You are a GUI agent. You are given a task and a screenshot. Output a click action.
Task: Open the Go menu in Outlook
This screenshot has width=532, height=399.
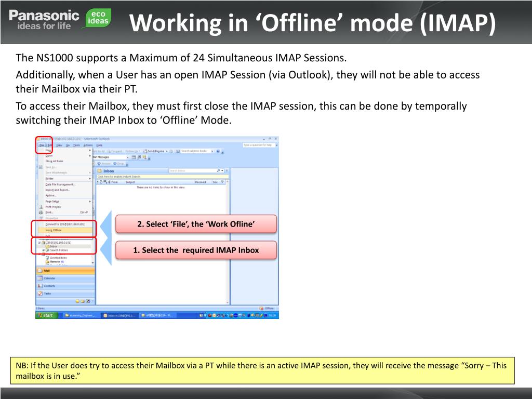tap(68, 145)
